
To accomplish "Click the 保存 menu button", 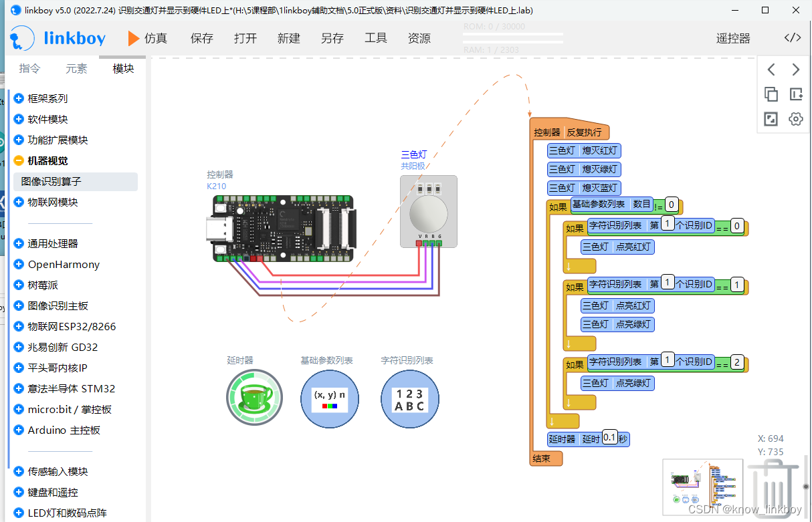I will coord(201,38).
